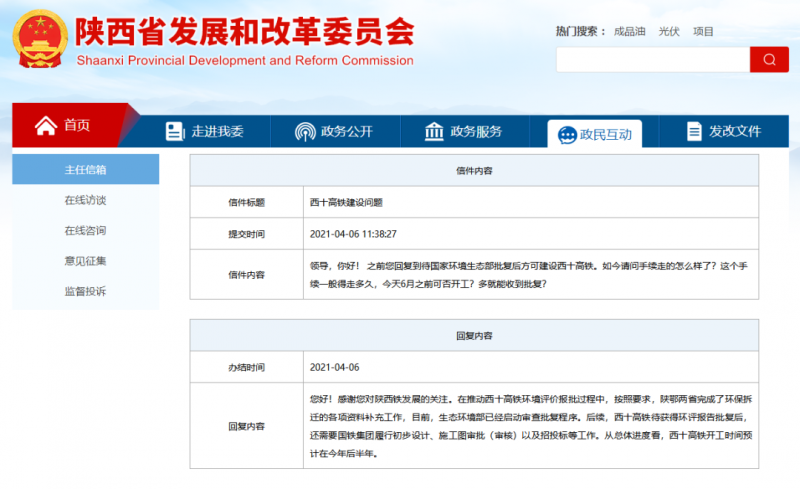Select 意见征集 sidebar item

point(85,261)
